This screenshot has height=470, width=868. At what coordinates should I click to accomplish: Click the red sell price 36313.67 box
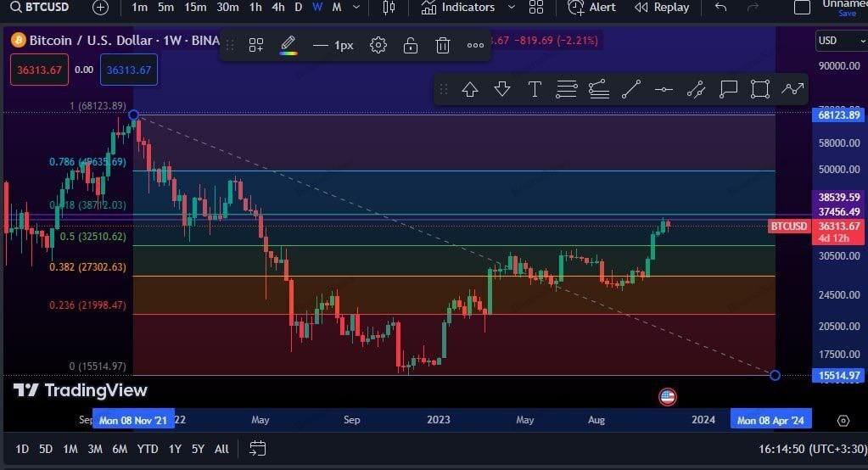[x=39, y=70]
